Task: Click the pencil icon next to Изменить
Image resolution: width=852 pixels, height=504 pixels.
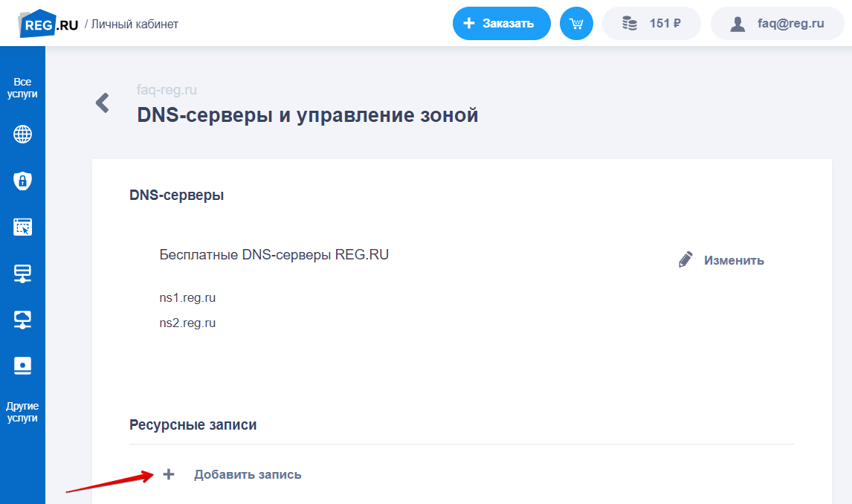Action: (685, 260)
